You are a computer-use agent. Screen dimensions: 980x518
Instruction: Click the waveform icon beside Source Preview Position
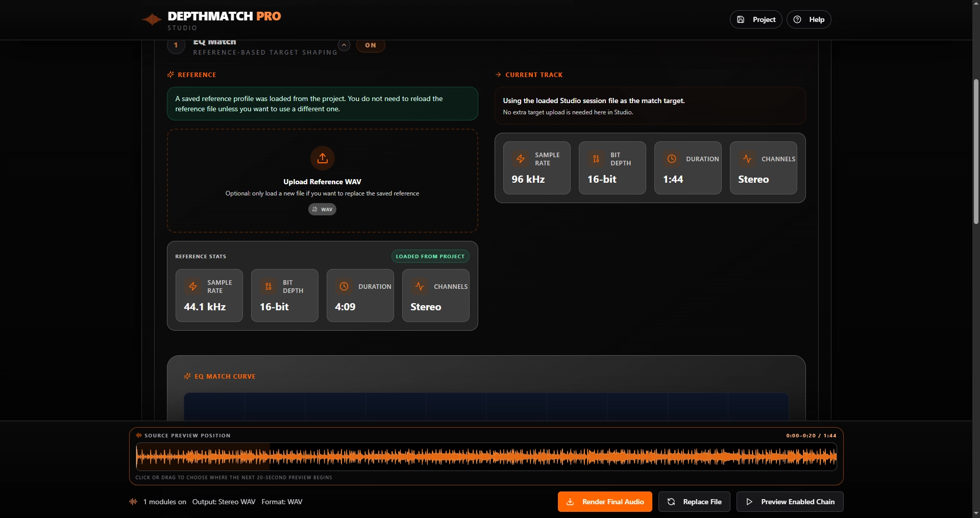click(139, 435)
